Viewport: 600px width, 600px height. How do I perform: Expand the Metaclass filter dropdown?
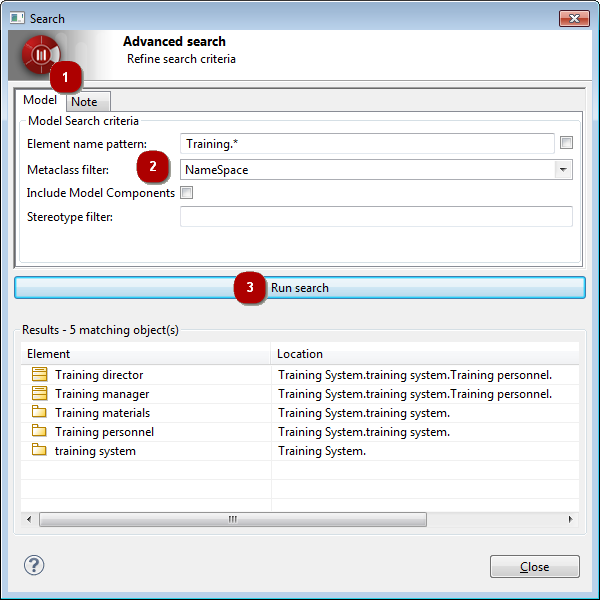564,170
